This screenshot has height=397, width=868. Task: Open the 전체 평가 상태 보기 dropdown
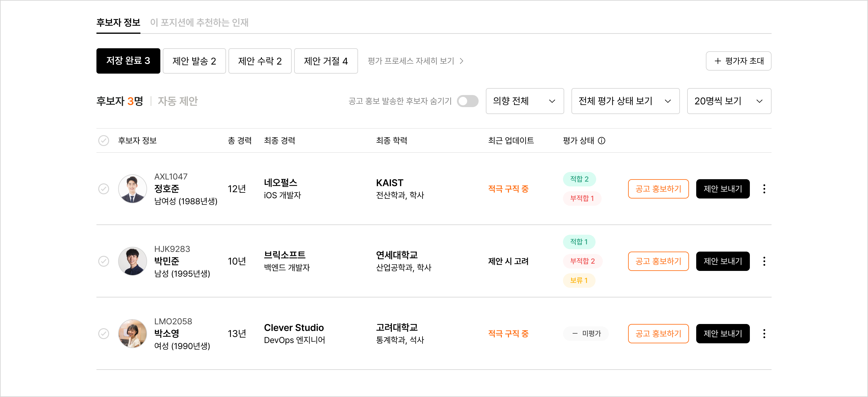[x=625, y=101]
